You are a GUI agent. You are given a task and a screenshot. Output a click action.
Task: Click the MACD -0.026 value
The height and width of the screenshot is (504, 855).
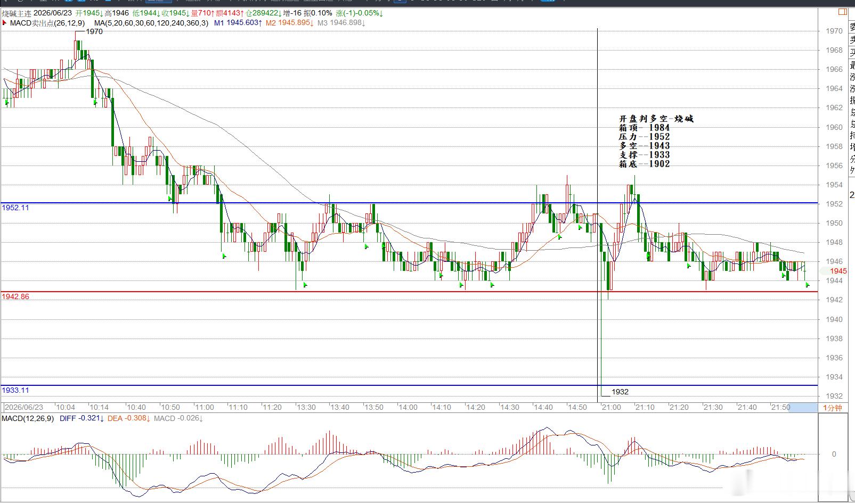178,418
